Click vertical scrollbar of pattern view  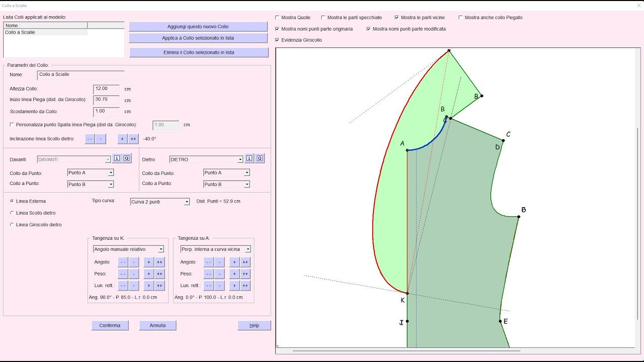[638, 224]
